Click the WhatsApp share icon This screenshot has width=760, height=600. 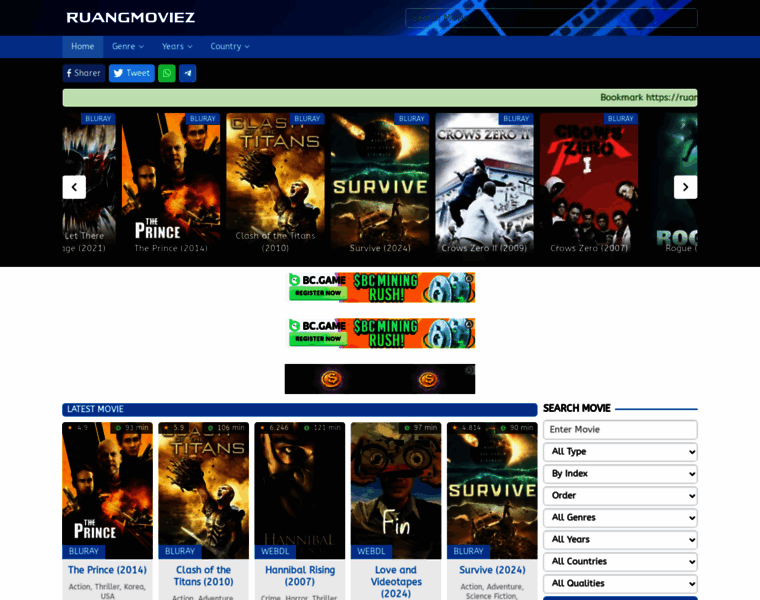(166, 73)
